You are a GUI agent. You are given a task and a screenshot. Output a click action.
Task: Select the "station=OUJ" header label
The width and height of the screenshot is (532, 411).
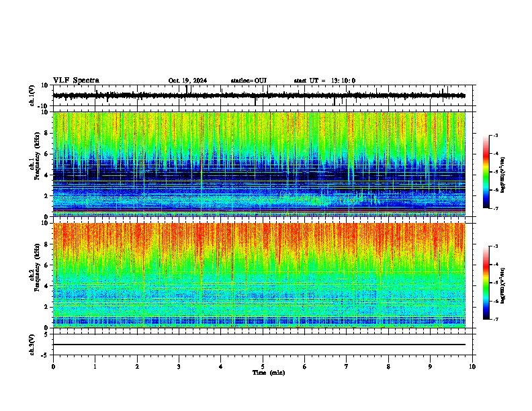(249, 81)
